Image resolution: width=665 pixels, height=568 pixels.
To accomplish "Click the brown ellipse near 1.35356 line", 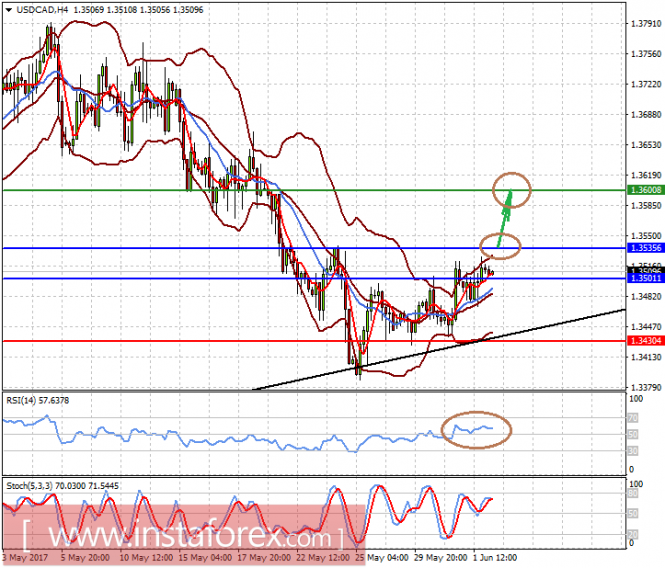I will pyautogui.click(x=500, y=246).
